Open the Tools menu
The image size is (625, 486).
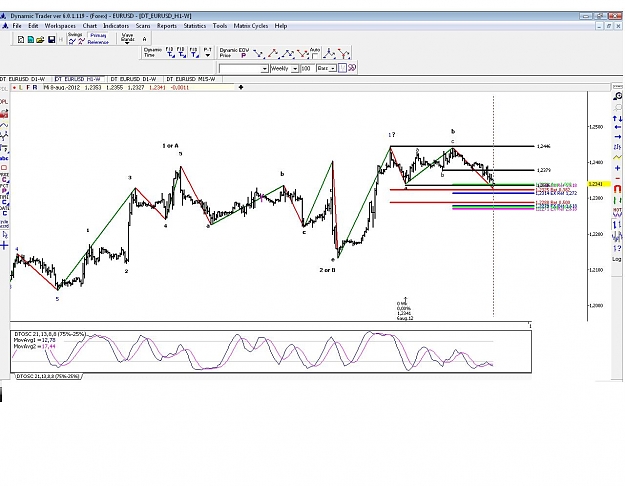coord(220,26)
